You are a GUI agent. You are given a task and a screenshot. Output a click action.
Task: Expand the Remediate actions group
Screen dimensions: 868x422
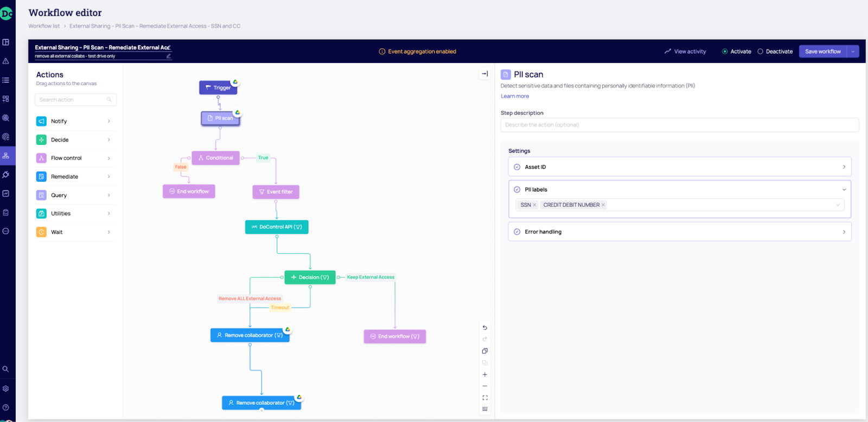(109, 176)
